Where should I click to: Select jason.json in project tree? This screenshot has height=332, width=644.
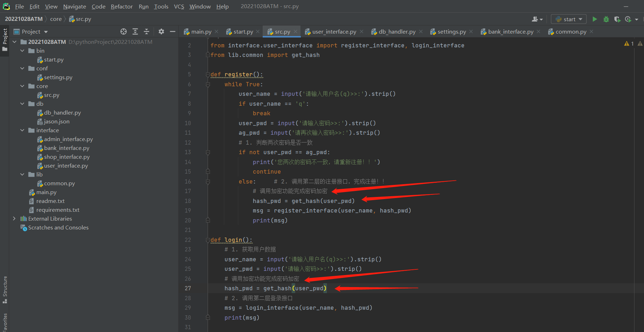[x=56, y=121]
